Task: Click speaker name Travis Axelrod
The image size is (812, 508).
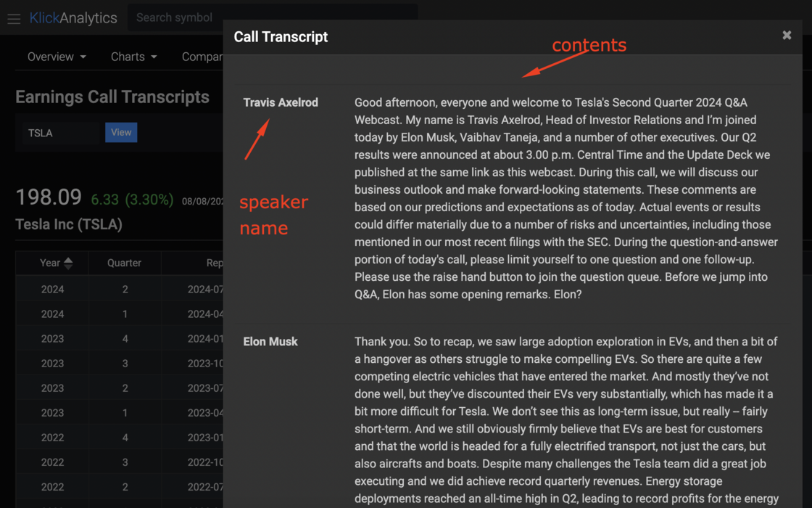Action: [x=281, y=102]
